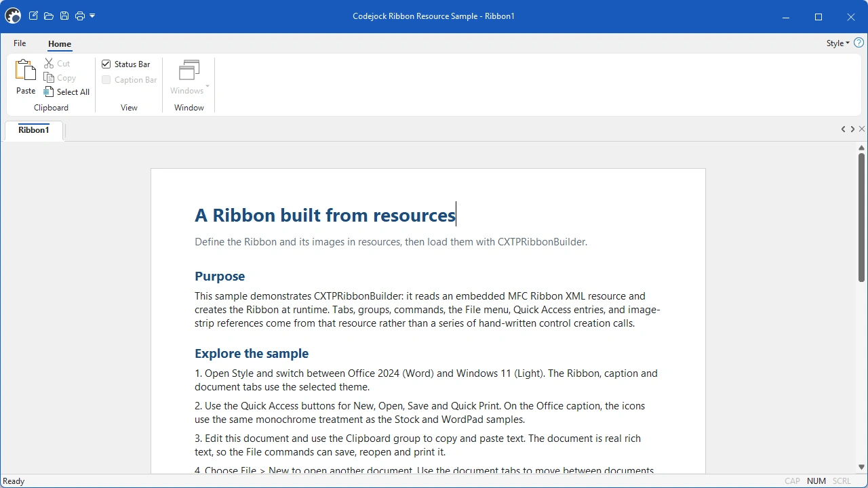The image size is (868, 488).
Task: Switch to the Home ribbon tab
Action: (x=60, y=44)
